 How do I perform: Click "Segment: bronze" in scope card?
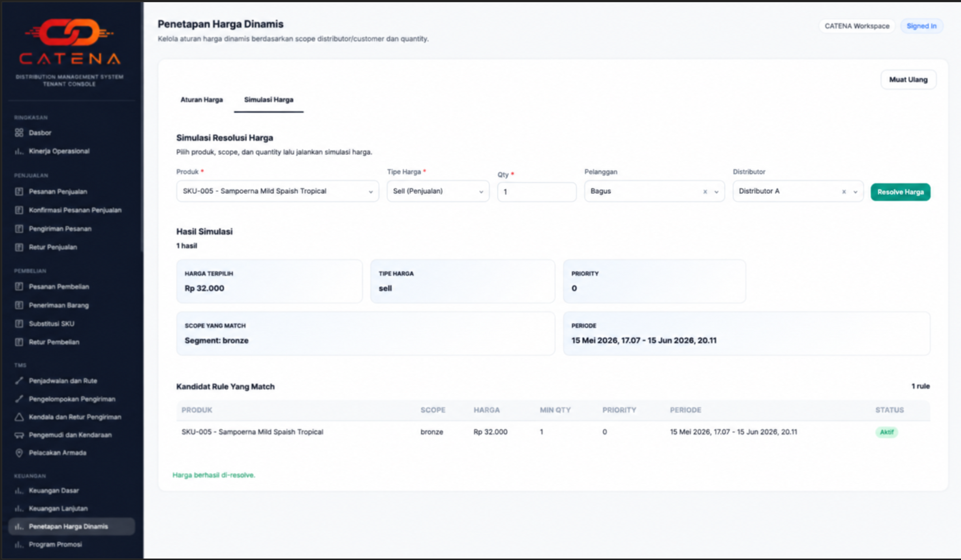click(217, 341)
